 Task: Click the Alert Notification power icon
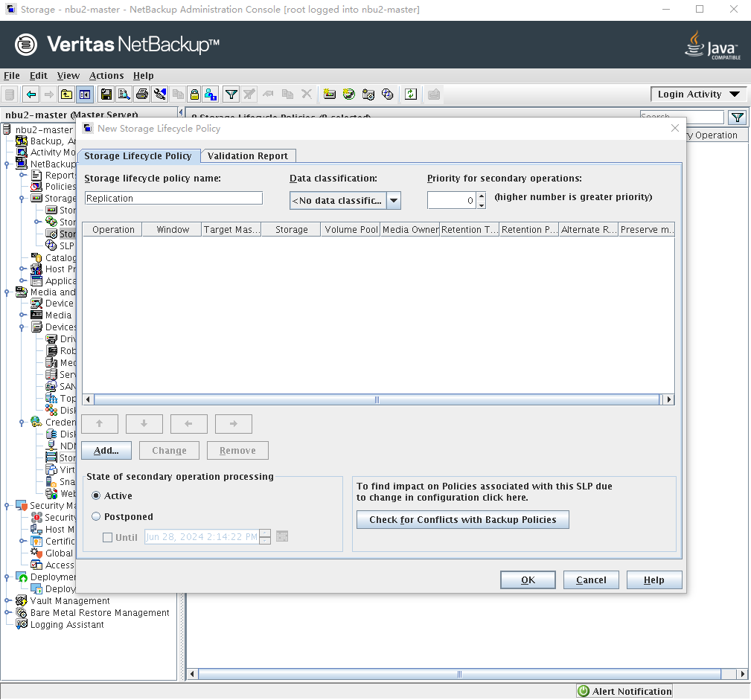(584, 691)
